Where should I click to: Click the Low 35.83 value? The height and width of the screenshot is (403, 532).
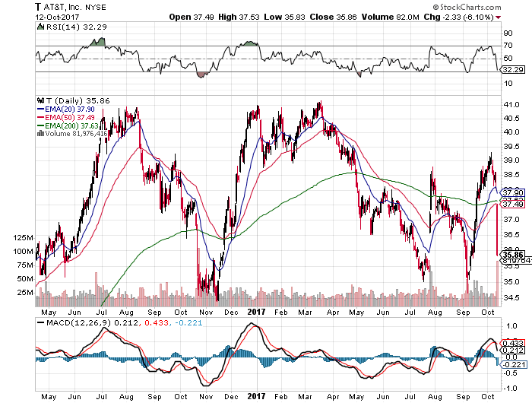[x=284, y=17]
